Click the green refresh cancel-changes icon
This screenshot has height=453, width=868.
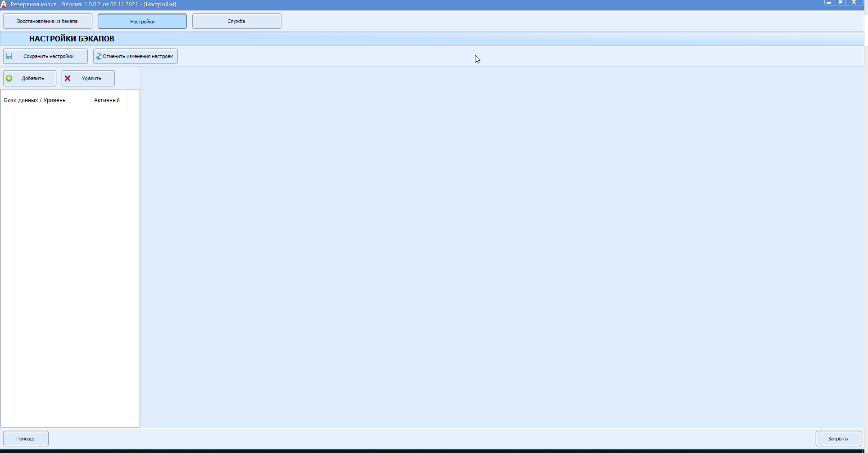(99, 56)
